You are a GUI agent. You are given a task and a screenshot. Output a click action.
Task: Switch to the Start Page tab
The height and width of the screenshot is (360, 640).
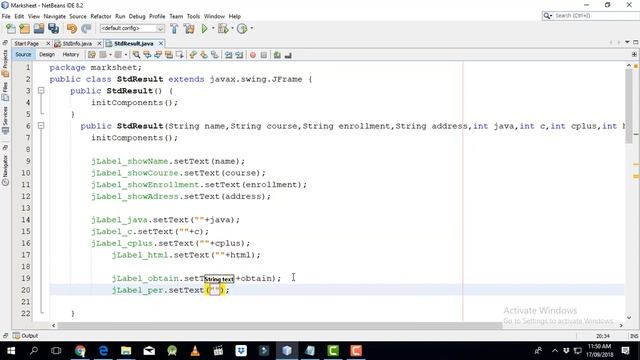click(27, 43)
